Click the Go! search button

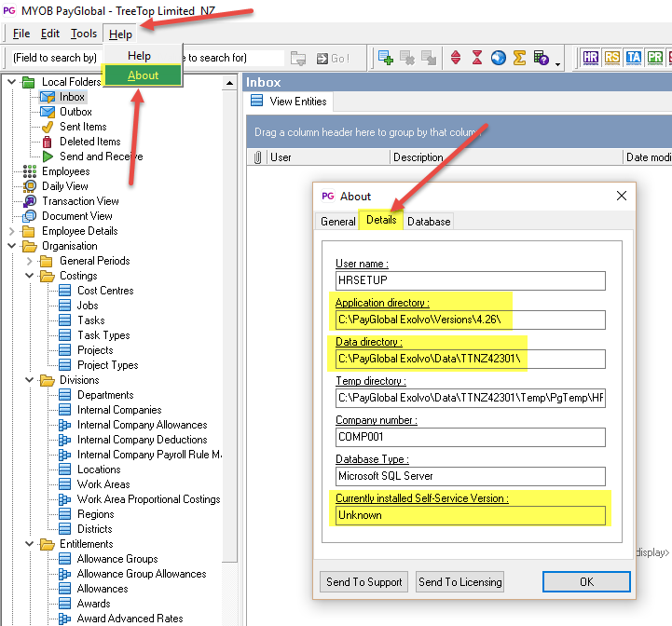tap(333, 59)
